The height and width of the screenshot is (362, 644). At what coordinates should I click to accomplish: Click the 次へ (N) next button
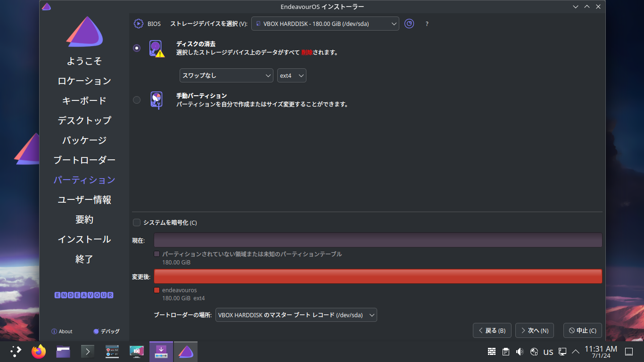(x=535, y=330)
